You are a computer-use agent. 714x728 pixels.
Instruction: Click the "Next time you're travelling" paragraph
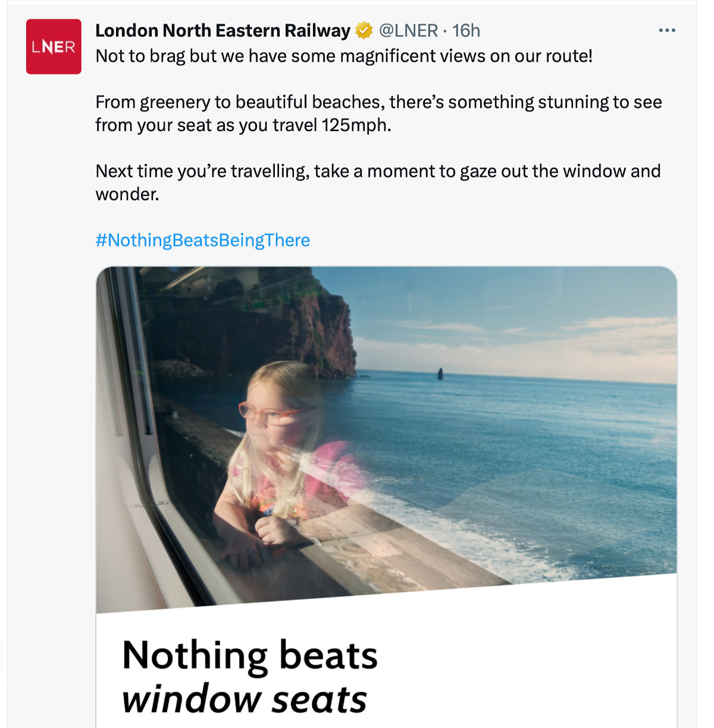click(x=378, y=182)
